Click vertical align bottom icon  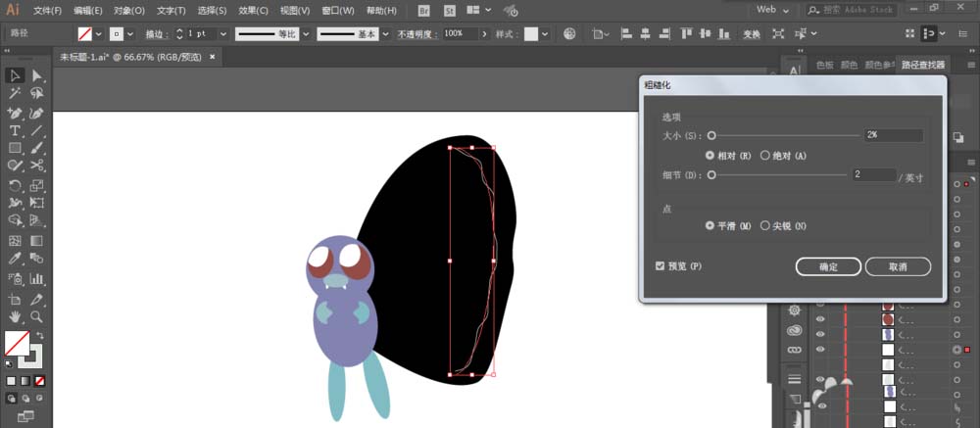coord(722,33)
